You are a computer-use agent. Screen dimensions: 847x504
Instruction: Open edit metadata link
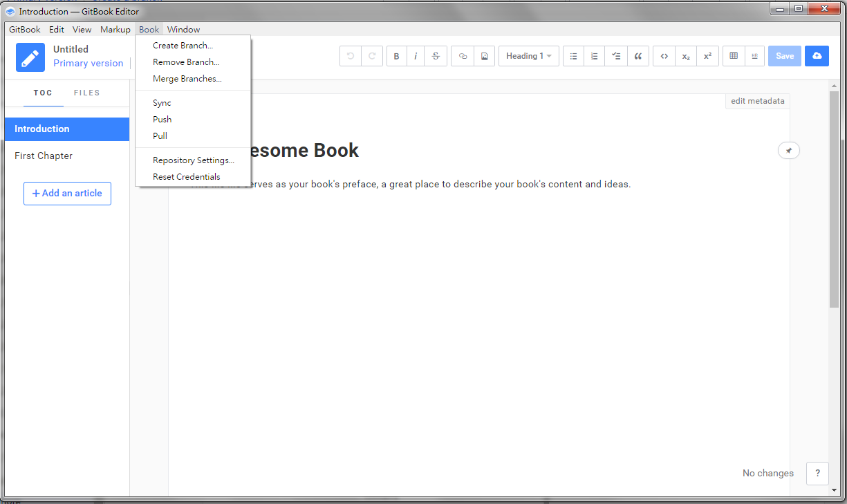point(757,101)
